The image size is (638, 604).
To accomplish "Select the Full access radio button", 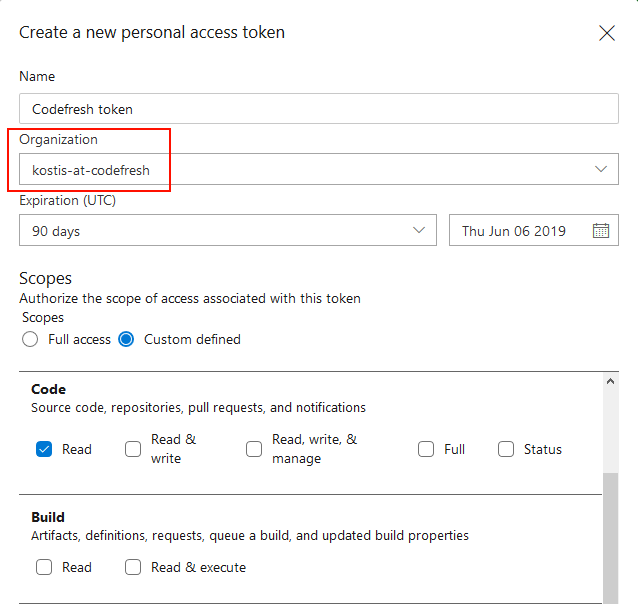I will pyautogui.click(x=30, y=339).
